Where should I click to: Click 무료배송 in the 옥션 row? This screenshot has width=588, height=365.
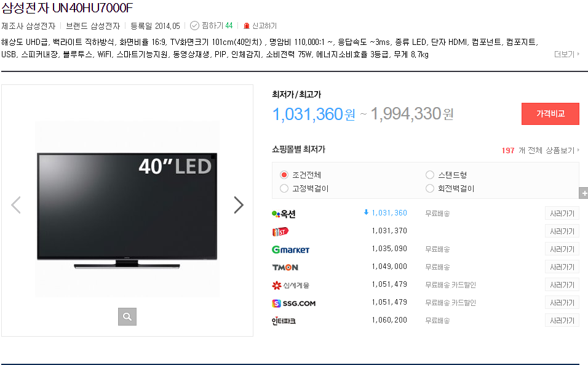[438, 213]
